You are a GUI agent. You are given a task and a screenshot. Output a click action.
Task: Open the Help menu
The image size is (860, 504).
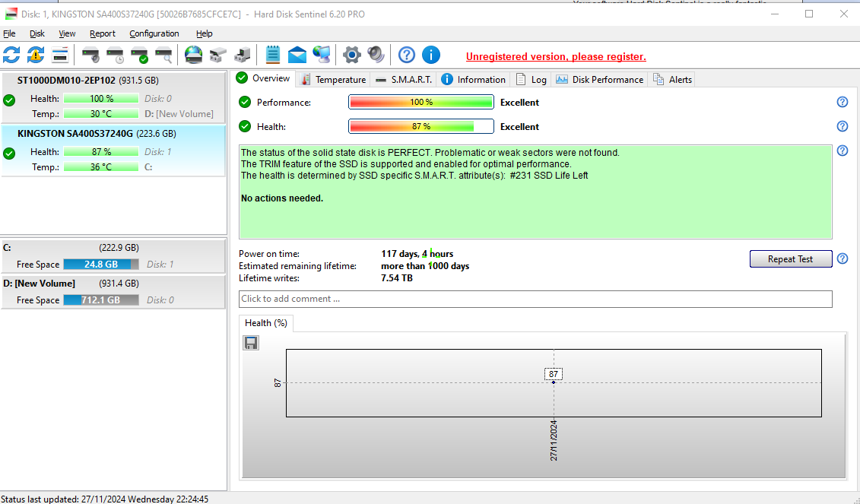[x=204, y=33]
